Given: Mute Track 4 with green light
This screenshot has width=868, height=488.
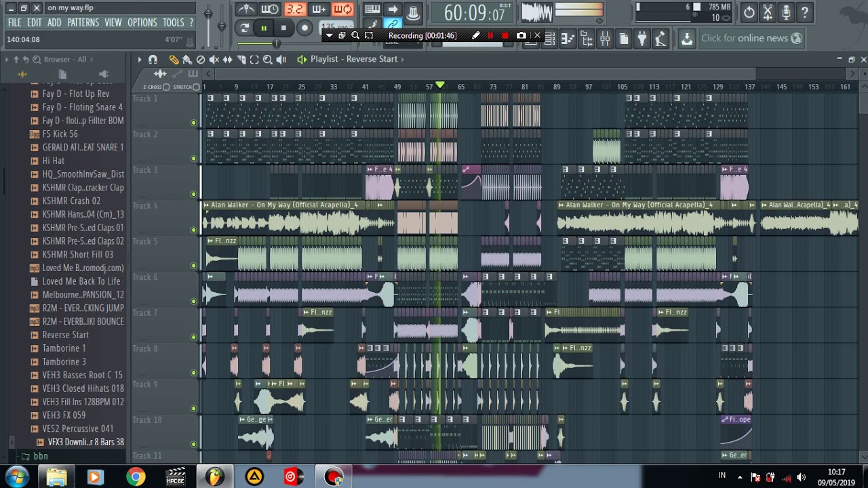Looking at the screenshot, I should pyautogui.click(x=193, y=230).
